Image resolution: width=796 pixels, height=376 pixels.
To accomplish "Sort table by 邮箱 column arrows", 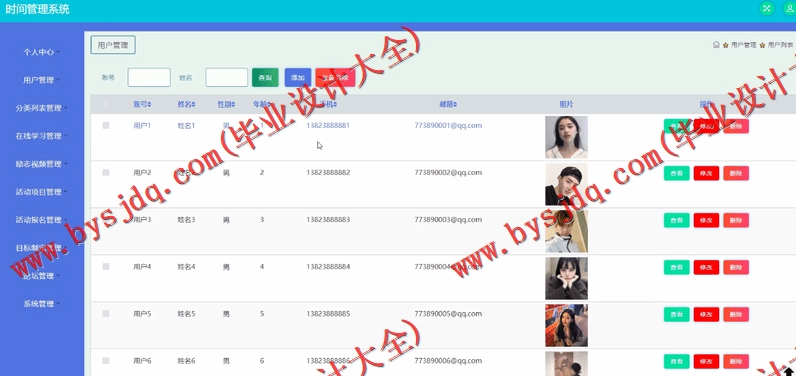I will [x=455, y=105].
